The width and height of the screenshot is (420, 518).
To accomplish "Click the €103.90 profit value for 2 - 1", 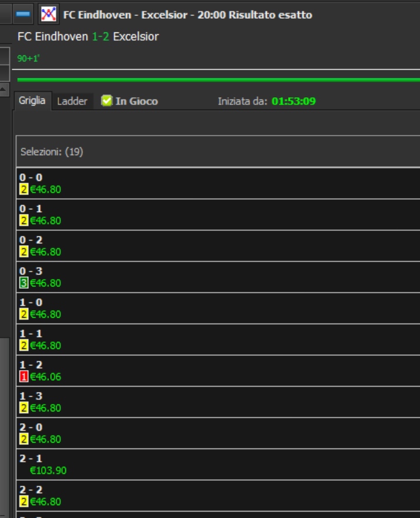I will click(48, 470).
